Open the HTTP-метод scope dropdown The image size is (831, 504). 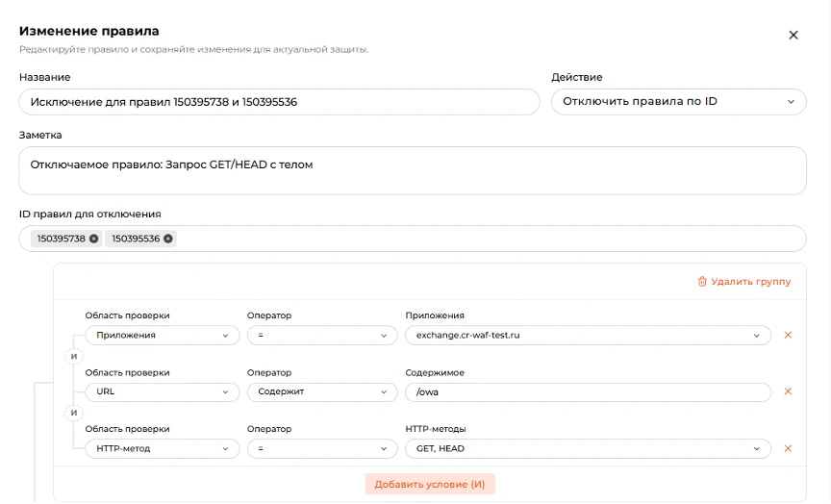coord(163,448)
